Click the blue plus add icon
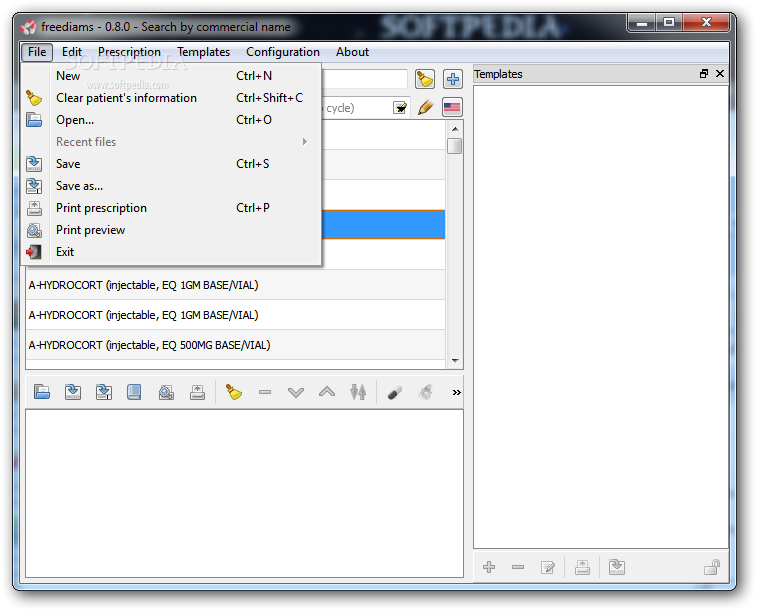This screenshot has width=757, height=611. click(452, 79)
